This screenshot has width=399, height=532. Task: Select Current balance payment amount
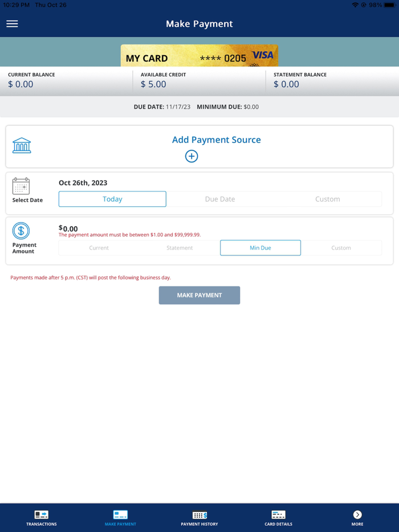pos(99,248)
